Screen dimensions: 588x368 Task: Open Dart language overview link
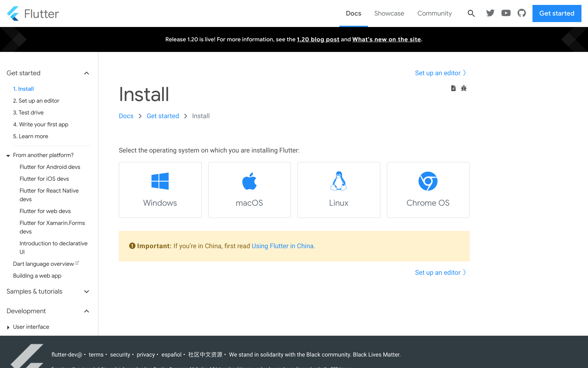[x=43, y=264]
